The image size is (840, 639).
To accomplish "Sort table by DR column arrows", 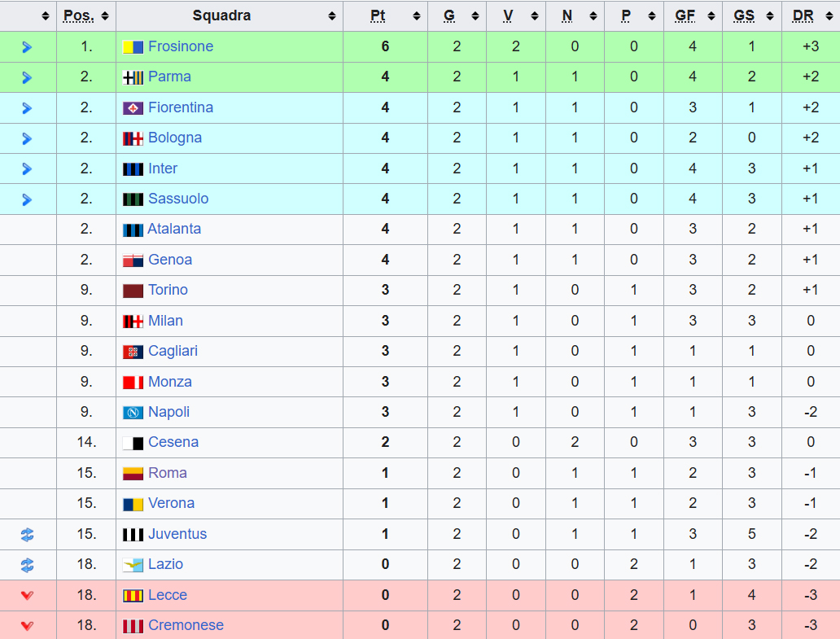I will [x=829, y=16].
